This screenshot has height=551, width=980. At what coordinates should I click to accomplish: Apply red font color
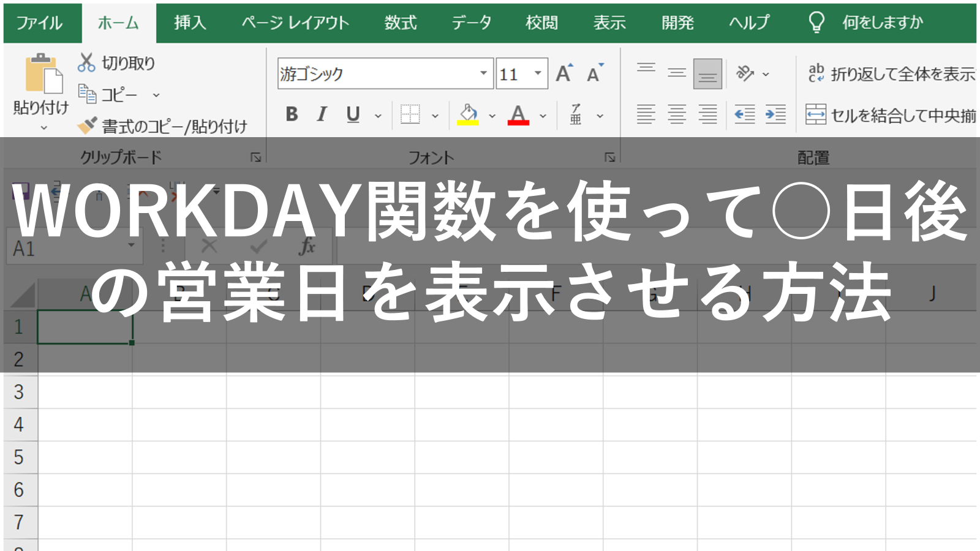click(518, 114)
